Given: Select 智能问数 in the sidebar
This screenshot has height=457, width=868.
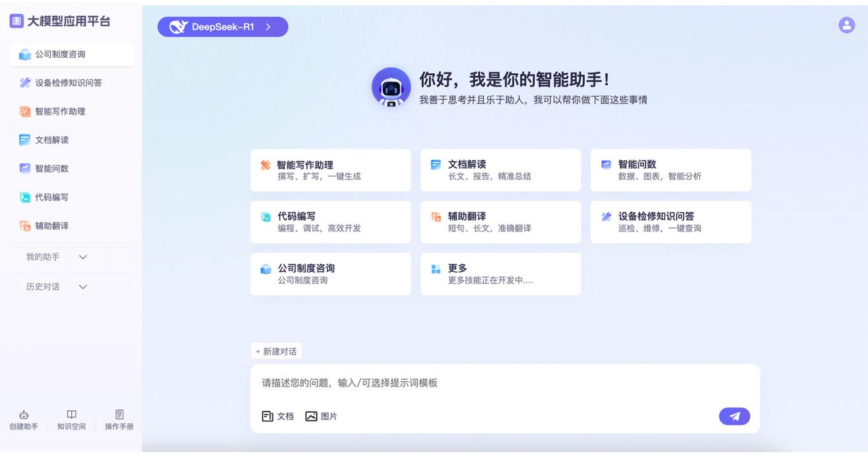Looking at the screenshot, I should 71,168.
